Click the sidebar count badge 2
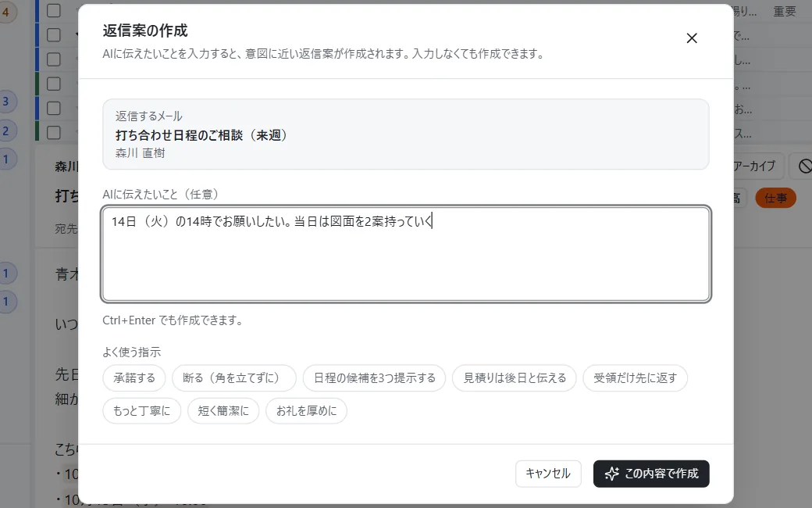Image resolution: width=812 pixels, height=508 pixels. point(5,131)
